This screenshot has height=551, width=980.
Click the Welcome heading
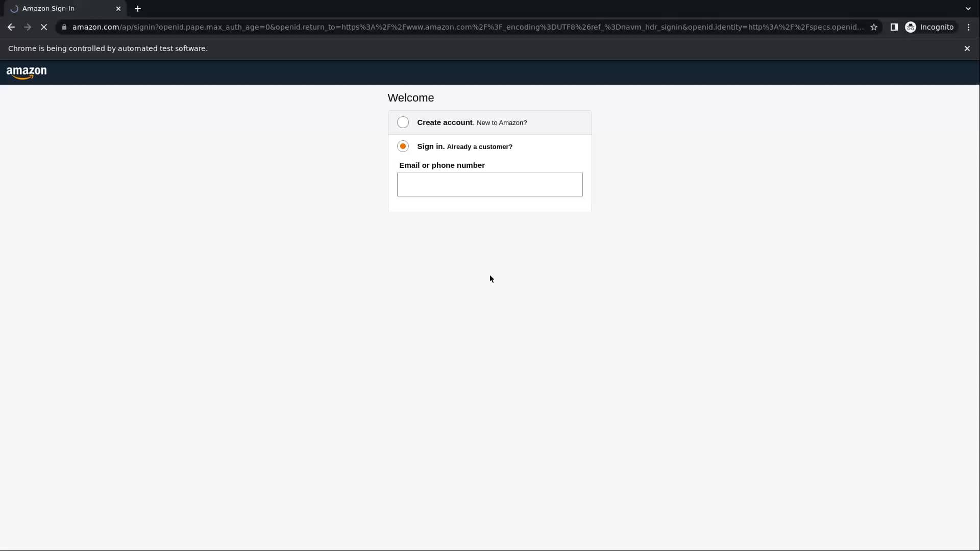tap(410, 98)
